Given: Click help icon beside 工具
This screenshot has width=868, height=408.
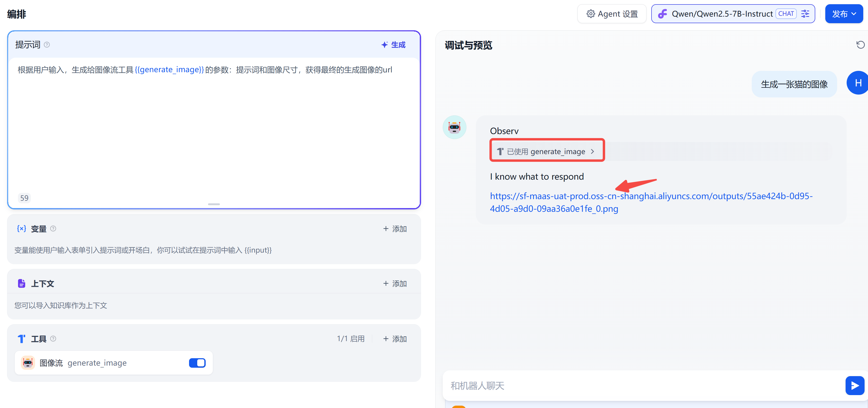Looking at the screenshot, I should (x=53, y=339).
